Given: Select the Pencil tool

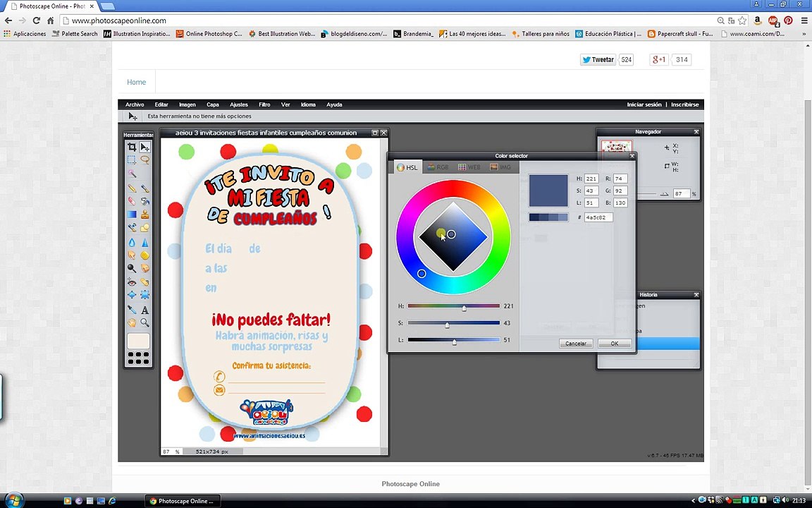Looking at the screenshot, I should [132, 188].
